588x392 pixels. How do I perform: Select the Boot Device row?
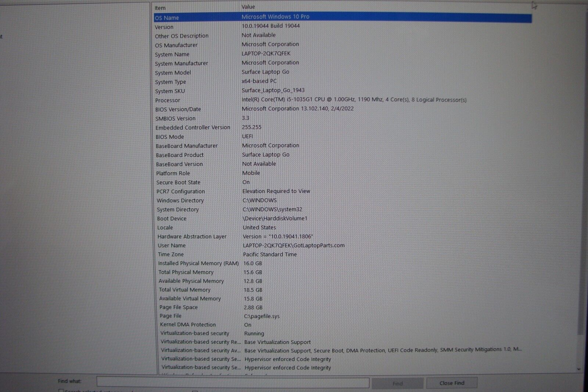coord(343,218)
